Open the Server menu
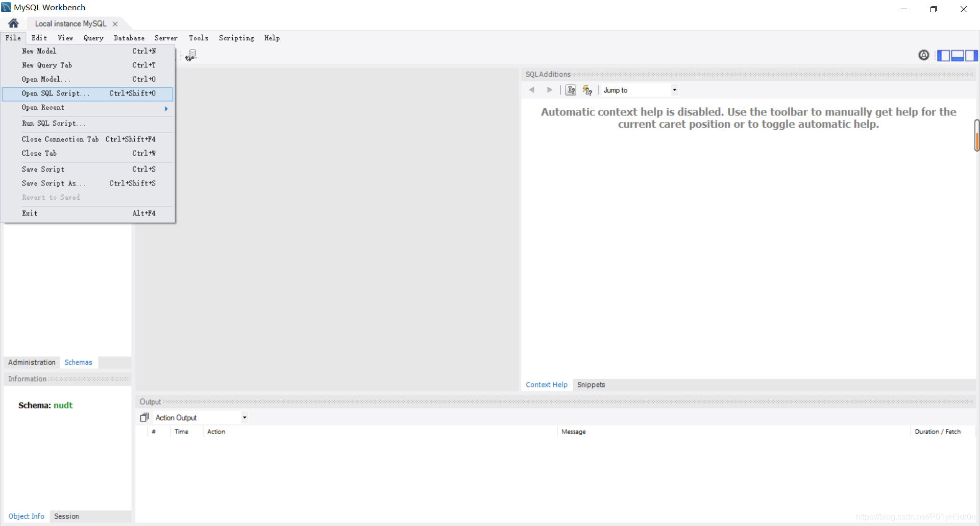This screenshot has width=980, height=526. pos(166,38)
